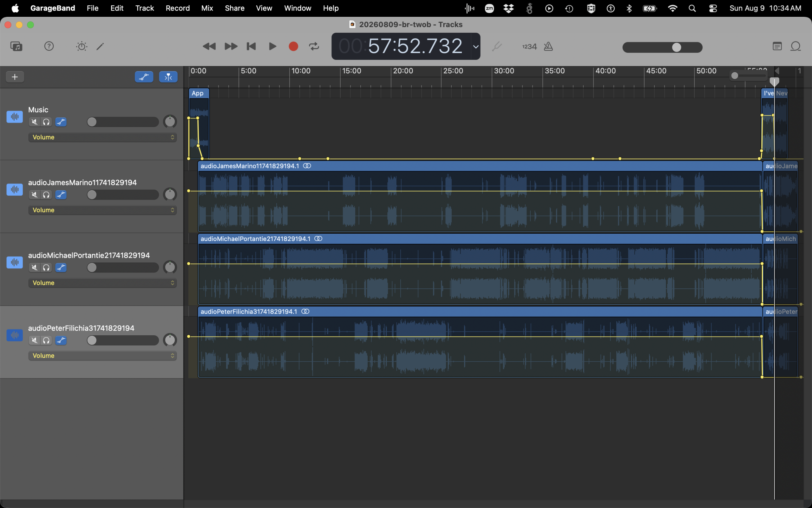
Task: Toggle Count-in
Action: pyautogui.click(x=529, y=47)
